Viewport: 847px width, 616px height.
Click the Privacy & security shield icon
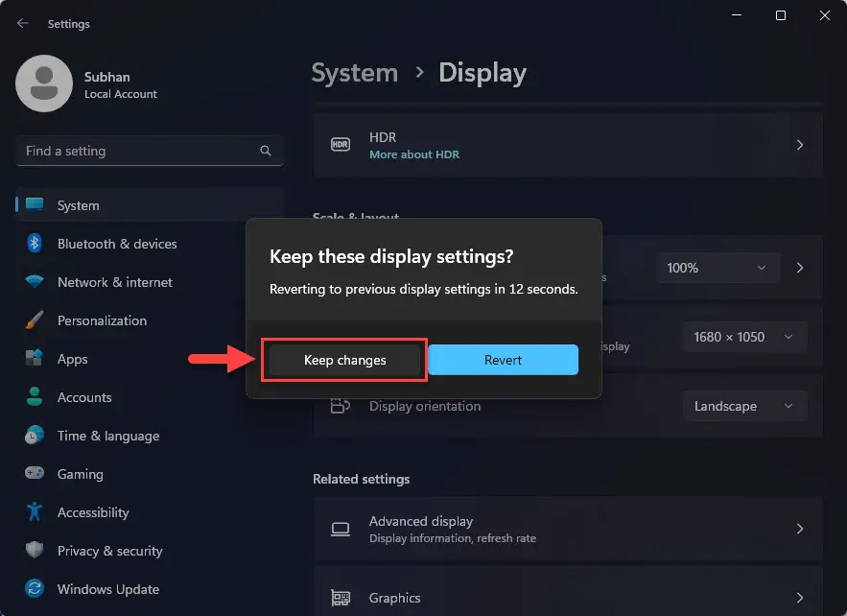point(35,550)
